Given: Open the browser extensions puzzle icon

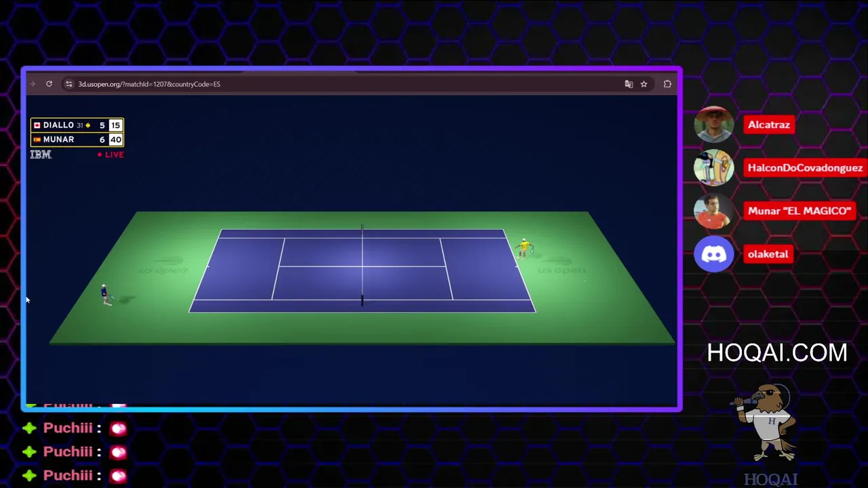Looking at the screenshot, I should 667,84.
